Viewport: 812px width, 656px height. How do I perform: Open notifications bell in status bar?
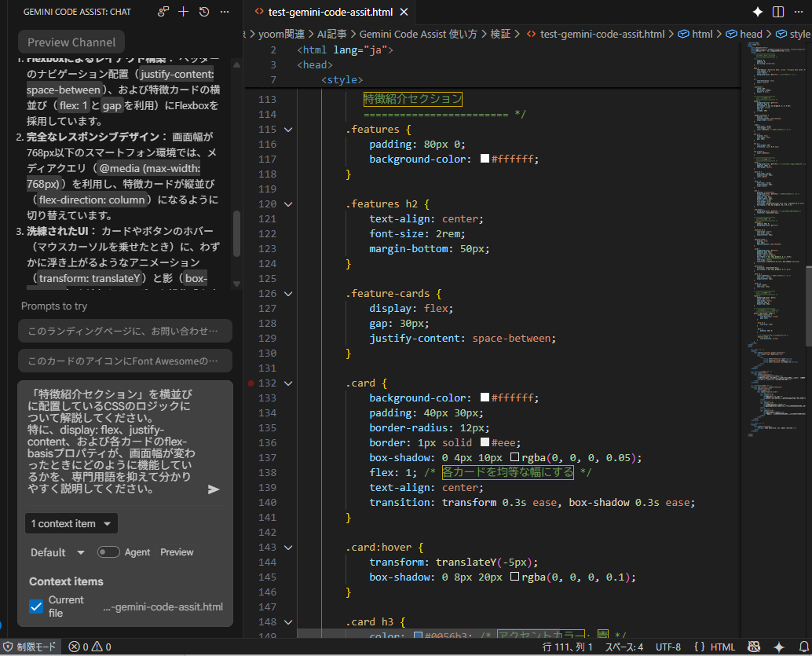803,647
